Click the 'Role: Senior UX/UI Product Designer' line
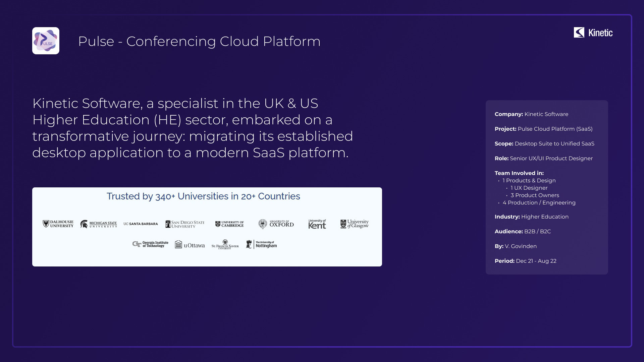Screen dimensions: 644x362 tap(543, 158)
